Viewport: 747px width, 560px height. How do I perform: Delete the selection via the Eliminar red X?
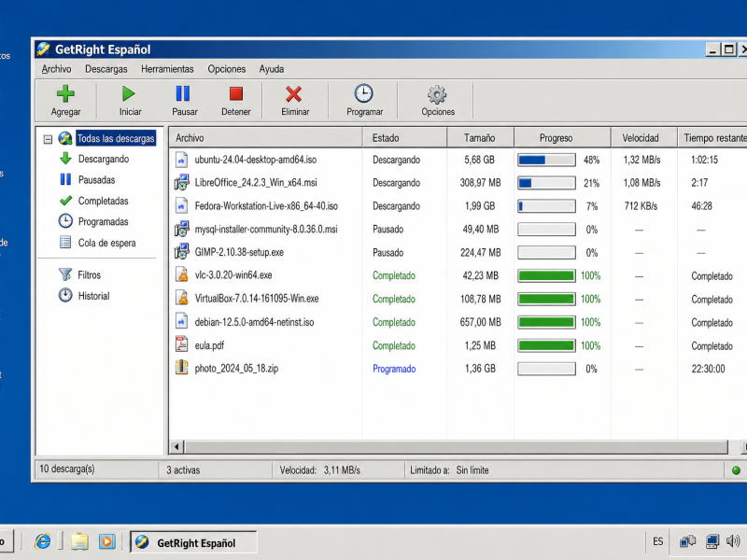293,94
